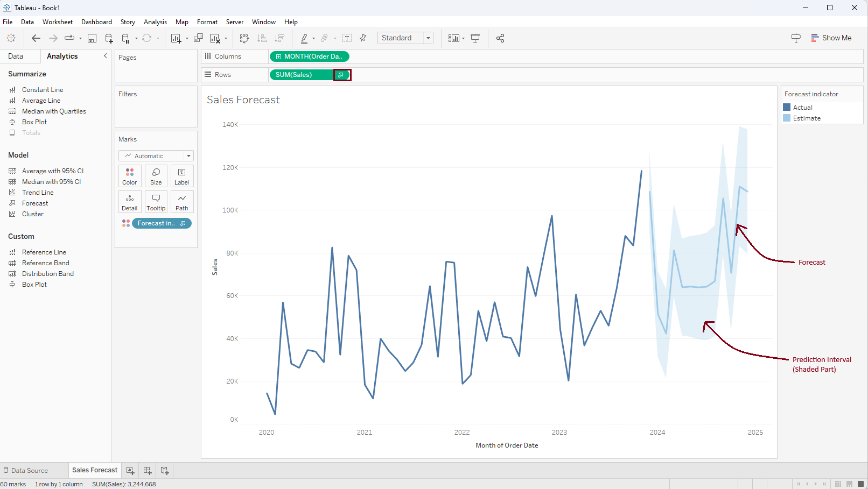Click the Undo back arrow in toolbar
The height and width of the screenshot is (489, 868).
[x=36, y=38]
